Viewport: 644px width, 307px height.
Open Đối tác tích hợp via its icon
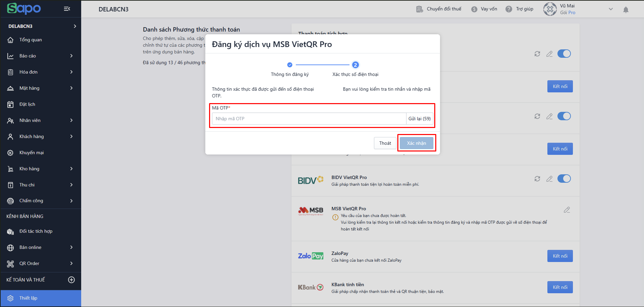point(10,231)
